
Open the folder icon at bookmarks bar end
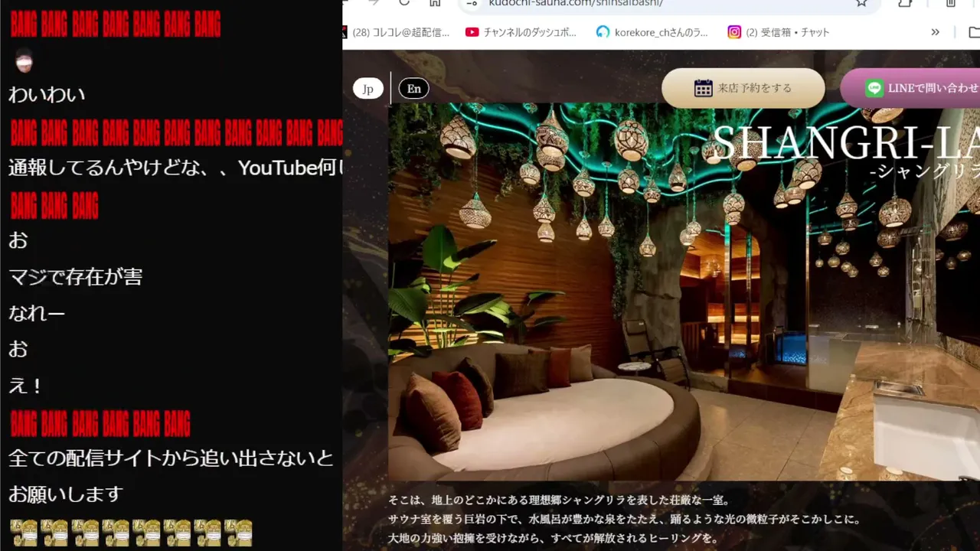pos(974,32)
